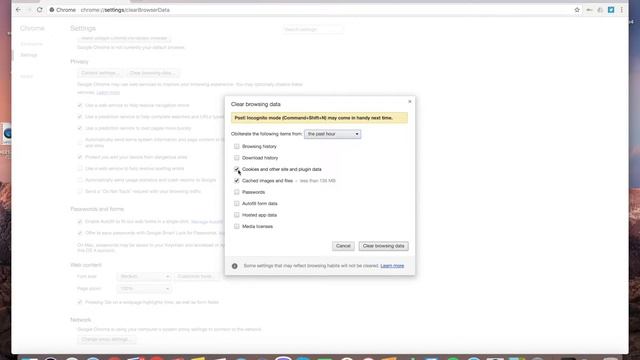Viewport: 640px width, 360px height.
Task: Click the Customize fonts button
Action: click(x=196, y=277)
